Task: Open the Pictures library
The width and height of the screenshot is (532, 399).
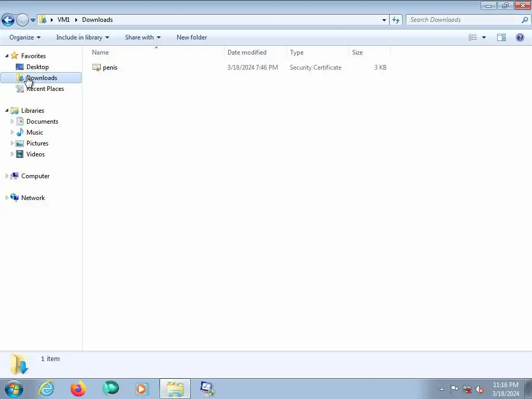Action: 37,143
